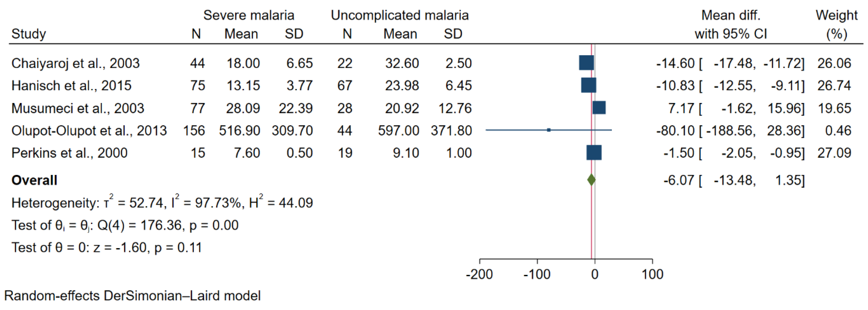Click the Heterogeneity statistics line
The width and height of the screenshot is (868, 310).
click(162, 202)
